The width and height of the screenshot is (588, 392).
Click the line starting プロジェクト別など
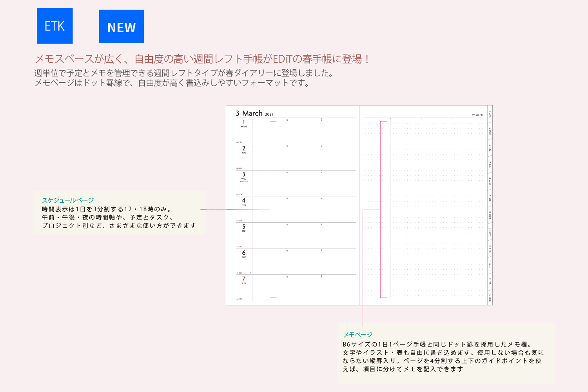point(119,225)
